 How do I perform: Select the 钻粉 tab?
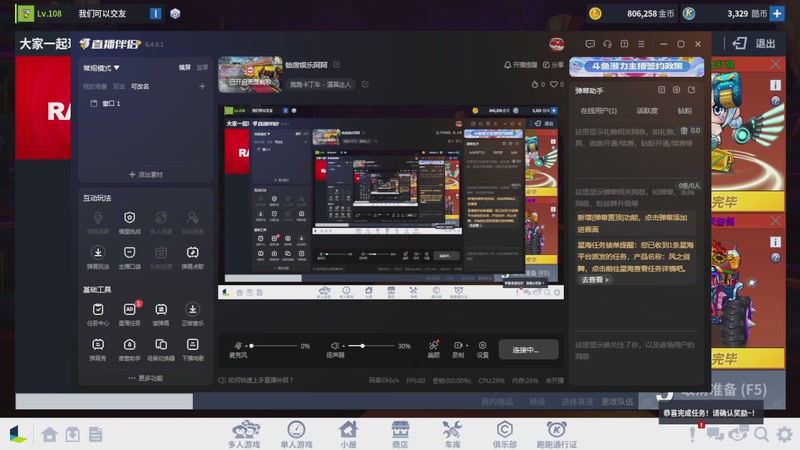(x=685, y=111)
